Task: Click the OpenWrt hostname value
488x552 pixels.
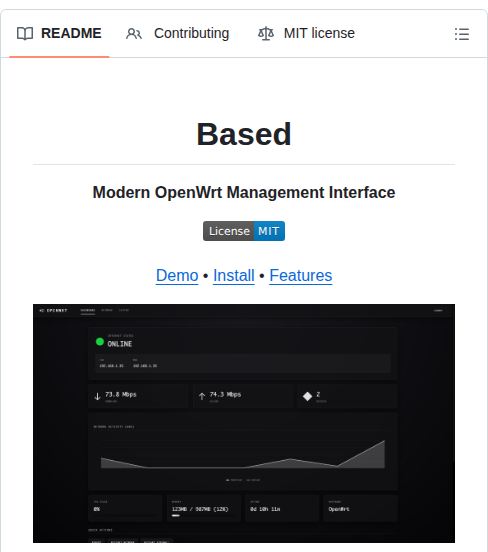Action: 339,509
